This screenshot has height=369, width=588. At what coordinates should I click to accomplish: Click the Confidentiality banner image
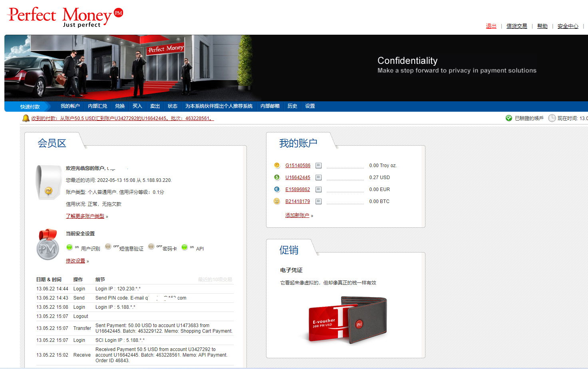click(x=296, y=68)
